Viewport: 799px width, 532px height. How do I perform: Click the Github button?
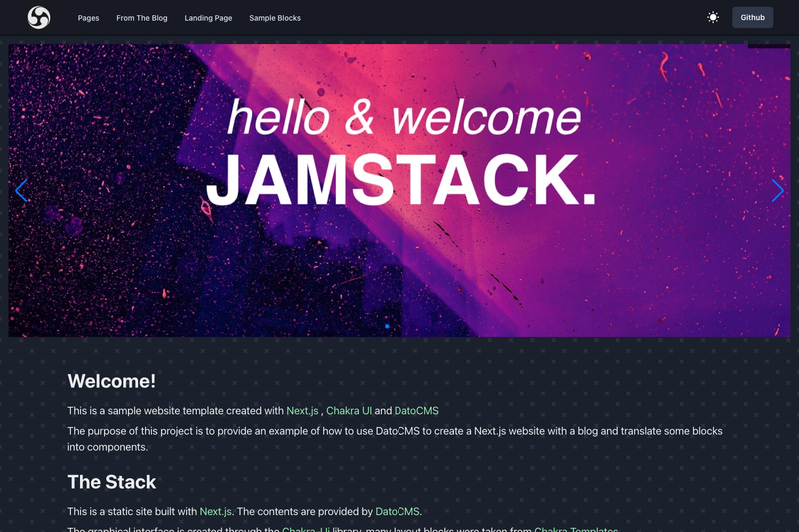[753, 17]
